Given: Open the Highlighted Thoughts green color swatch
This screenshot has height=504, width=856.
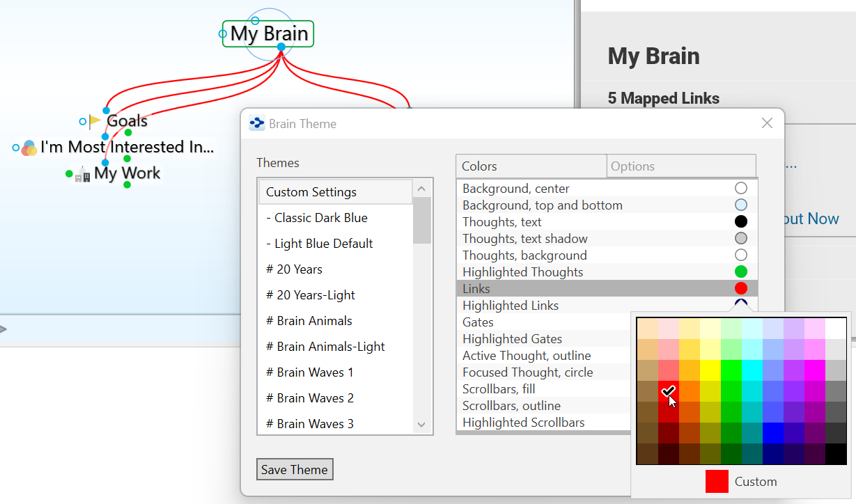Looking at the screenshot, I should point(741,272).
